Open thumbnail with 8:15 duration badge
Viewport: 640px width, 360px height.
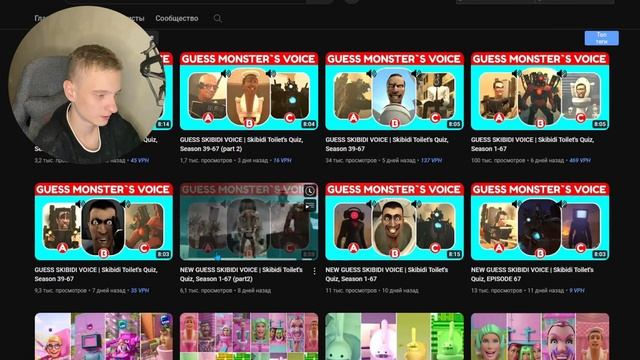(x=394, y=222)
